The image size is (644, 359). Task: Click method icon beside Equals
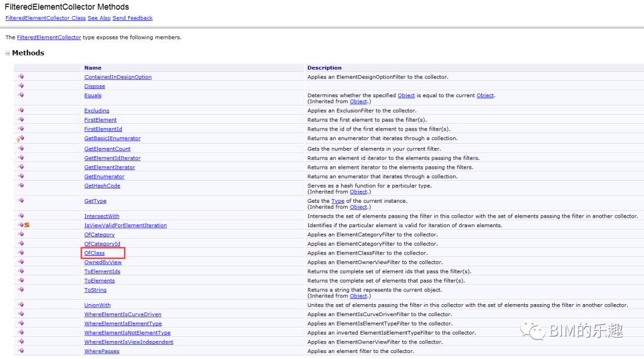click(x=21, y=95)
